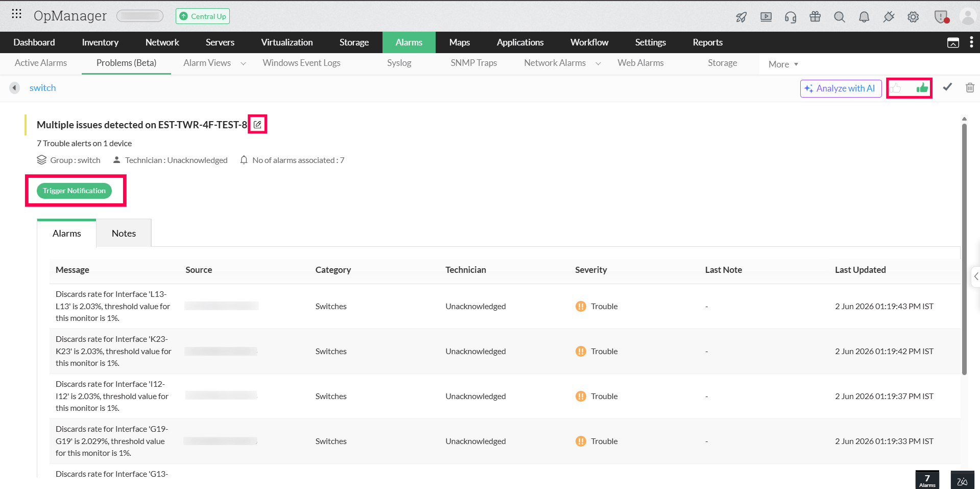Click the bottom-right chart widget icon
Image resolution: width=980 pixels, height=489 pixels.
tap(962, 480)
